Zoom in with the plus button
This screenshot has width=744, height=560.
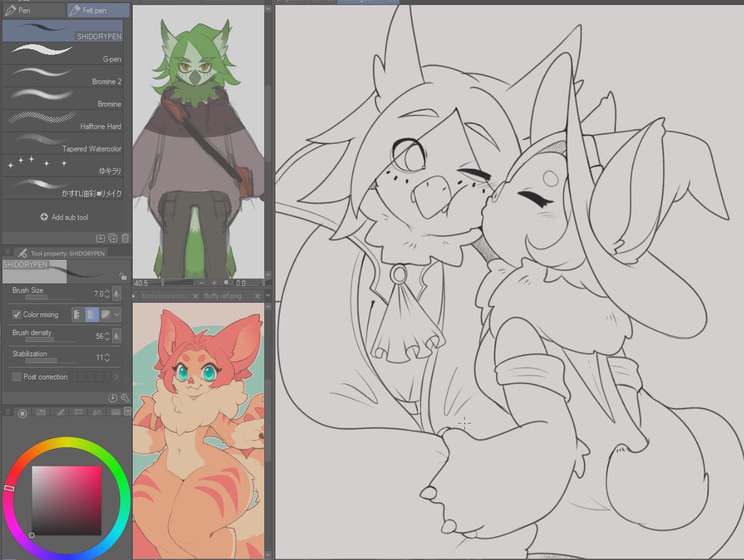214,282
